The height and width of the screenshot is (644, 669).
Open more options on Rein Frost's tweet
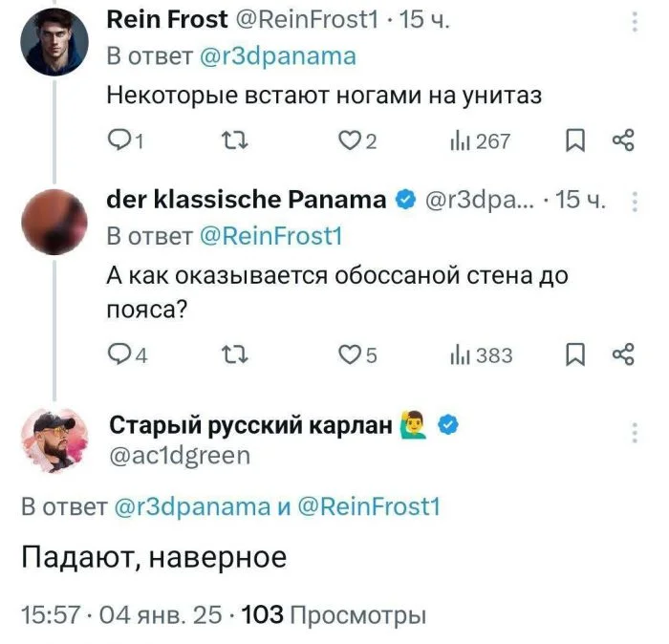637,22
